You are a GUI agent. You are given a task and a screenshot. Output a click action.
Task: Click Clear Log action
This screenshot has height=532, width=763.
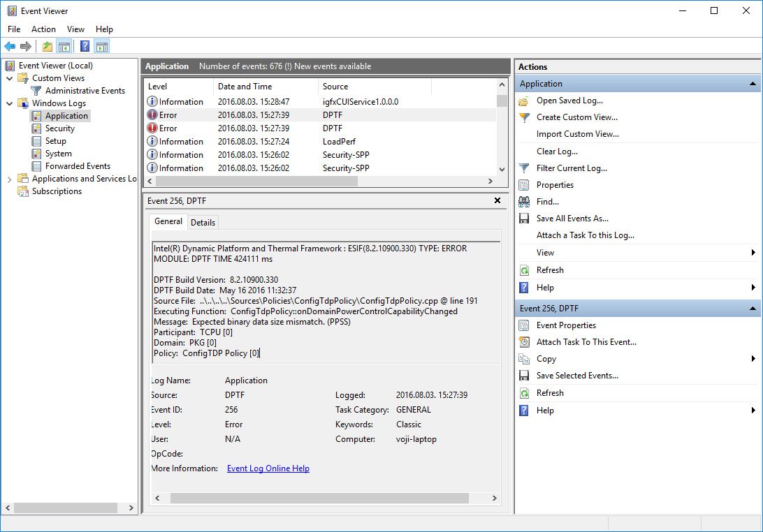[x=557, y=152]
